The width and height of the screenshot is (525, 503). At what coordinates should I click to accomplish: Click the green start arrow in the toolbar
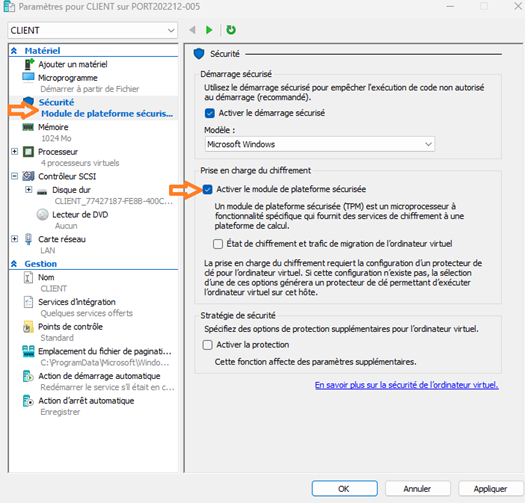point(209,30)
